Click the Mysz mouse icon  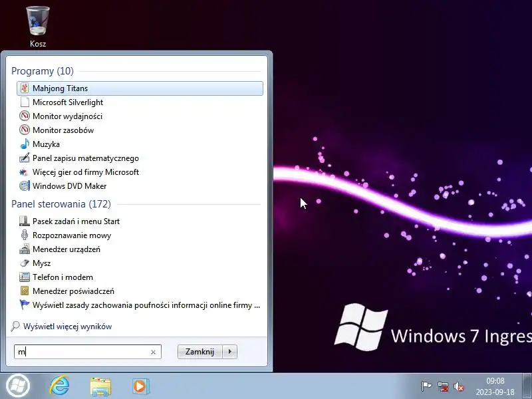click(25, 263)
